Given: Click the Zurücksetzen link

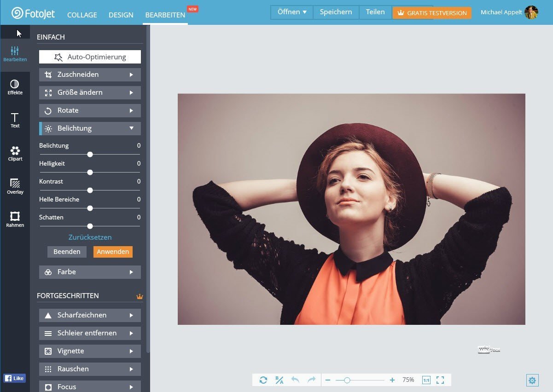Looking at the screenshot, I should point(90,237).
